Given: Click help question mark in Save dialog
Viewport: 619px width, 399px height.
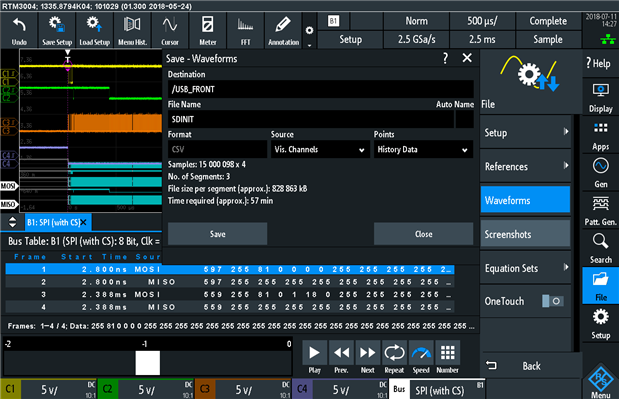Looking at the screenshot, I should click(x=445, y=58).
